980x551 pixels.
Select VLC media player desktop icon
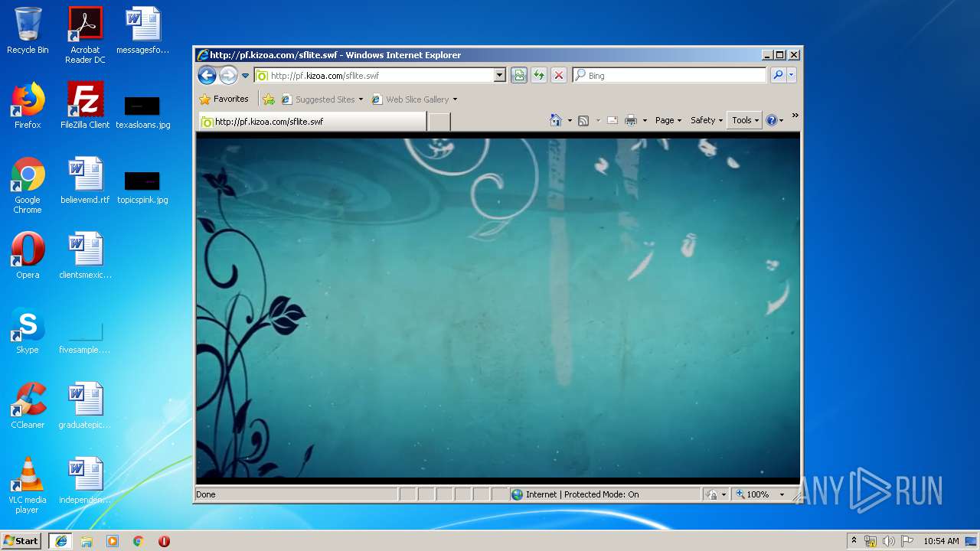click(28, 485)
